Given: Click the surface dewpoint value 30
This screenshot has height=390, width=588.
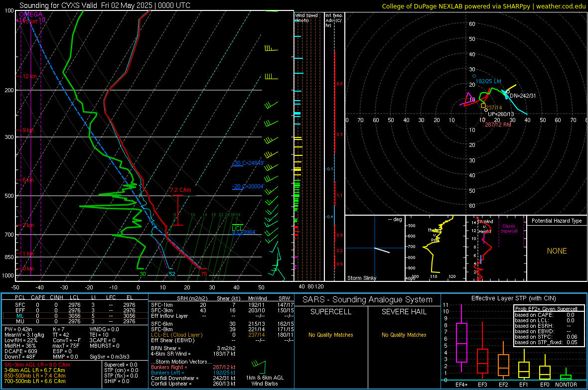Looking at the screenshot, I should pyautogui.click(x=143, y=274).
